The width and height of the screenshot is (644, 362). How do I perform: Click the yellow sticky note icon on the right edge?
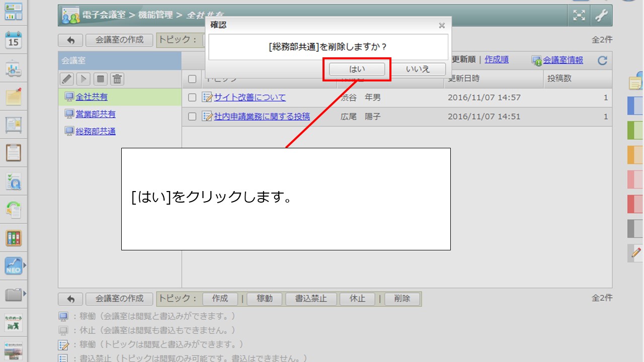(636, 81)
